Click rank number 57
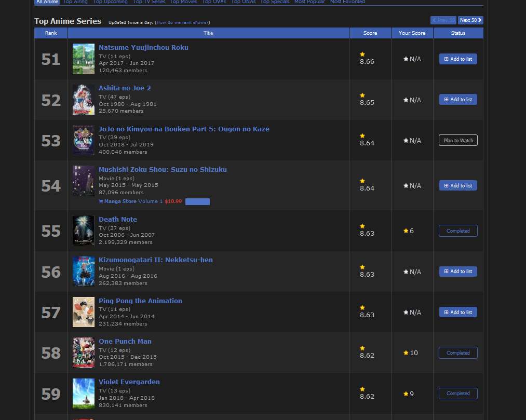Image resolution: width=526 pixels, height=420 pixels. tap(51, 313)
